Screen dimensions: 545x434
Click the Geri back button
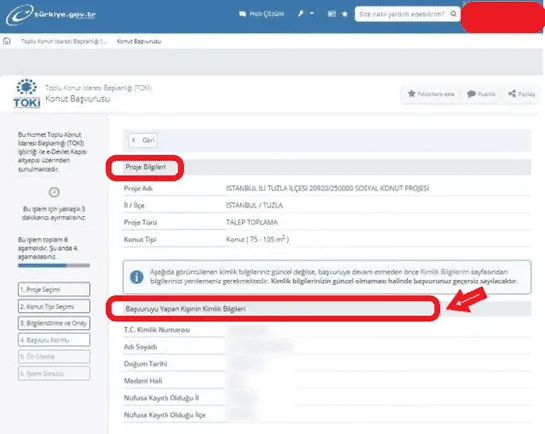[x=143, y=140]
